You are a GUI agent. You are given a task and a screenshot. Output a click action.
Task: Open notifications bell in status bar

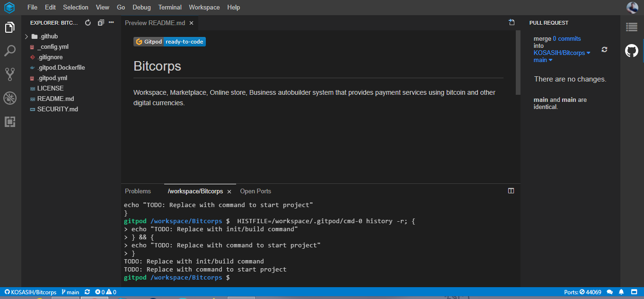tap(621, 292)
